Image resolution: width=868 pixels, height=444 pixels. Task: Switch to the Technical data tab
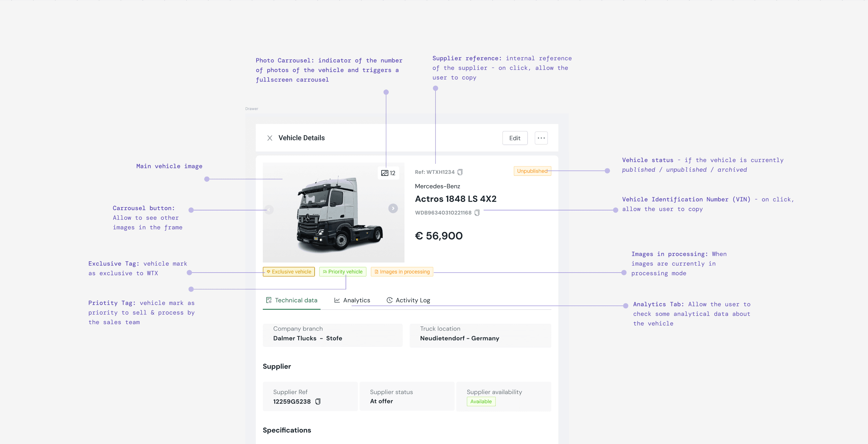[x=292, y=300]
